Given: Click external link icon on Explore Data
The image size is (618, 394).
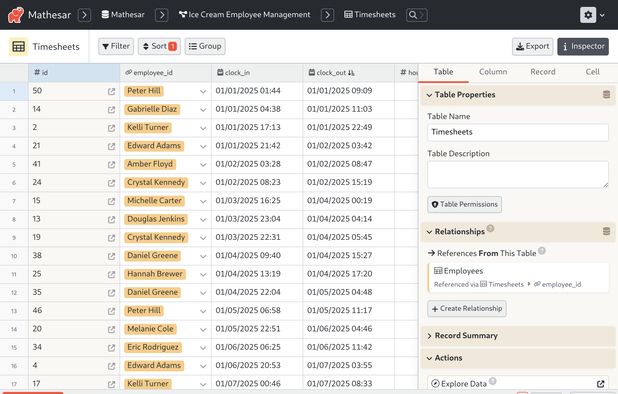Looking at the screenshot, I should (600, 384).
